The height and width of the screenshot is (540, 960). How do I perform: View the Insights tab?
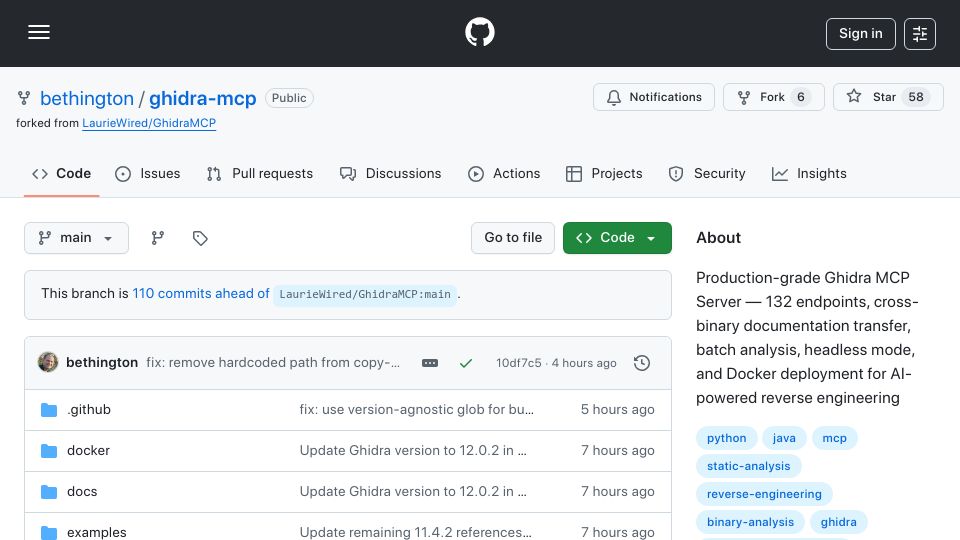click(809, 173)
